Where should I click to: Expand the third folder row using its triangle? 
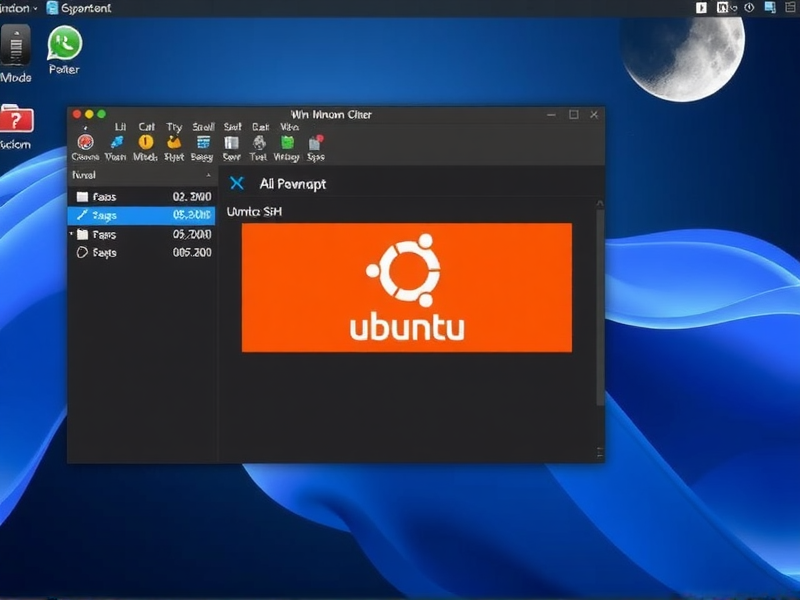click(x=71, y=234)
